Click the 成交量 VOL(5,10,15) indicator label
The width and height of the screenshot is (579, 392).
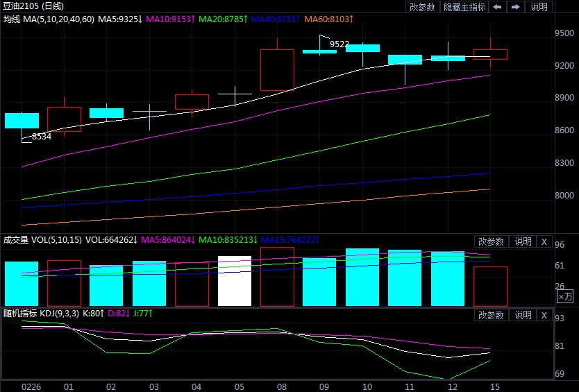tap(42, 240)
